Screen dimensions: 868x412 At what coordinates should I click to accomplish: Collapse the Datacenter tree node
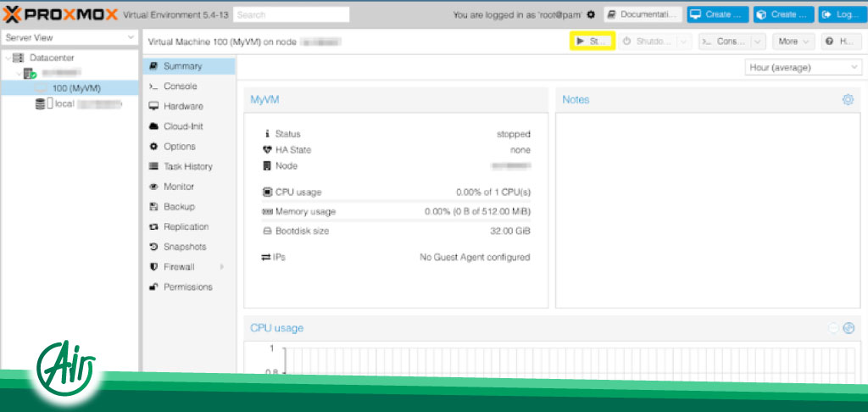[7, 58]
